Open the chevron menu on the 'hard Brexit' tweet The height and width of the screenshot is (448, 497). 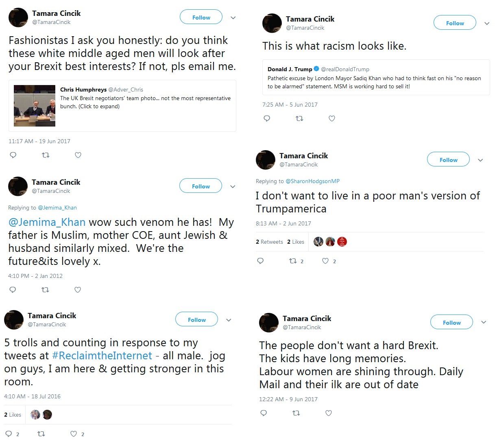(484, 322)
